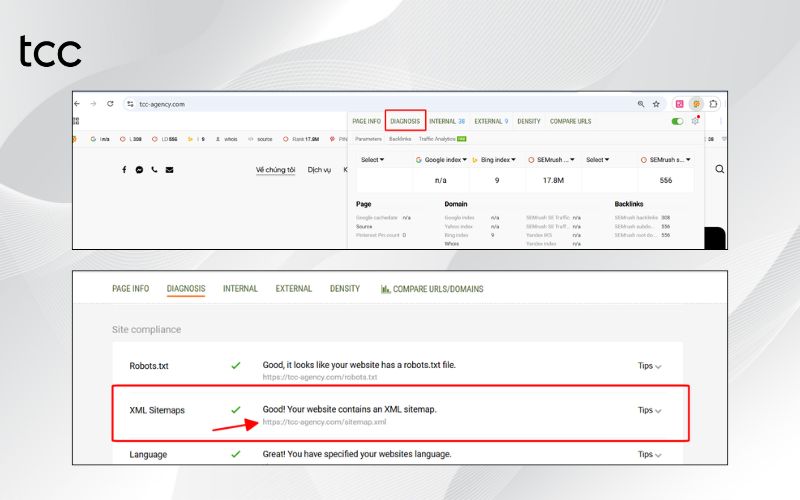Go back with the browser back arrow
Image resolution: width=800 pixels, height=500 pixels.
[77, 104]
